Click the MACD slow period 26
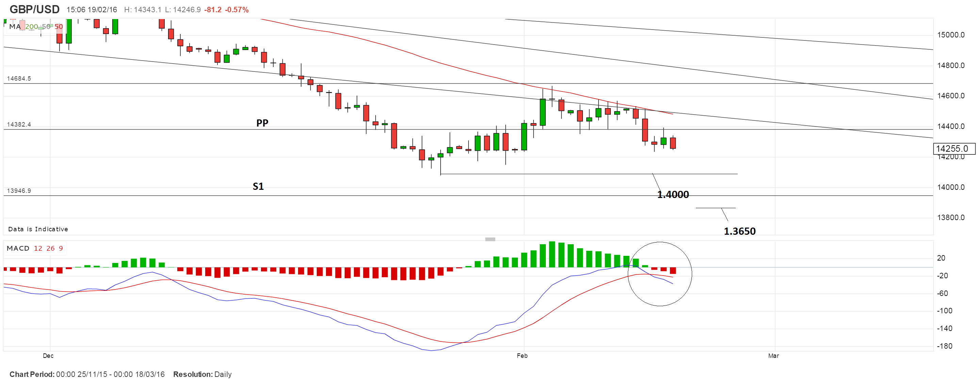The width and height of the screenshot is (980, 382). point(51,248)
